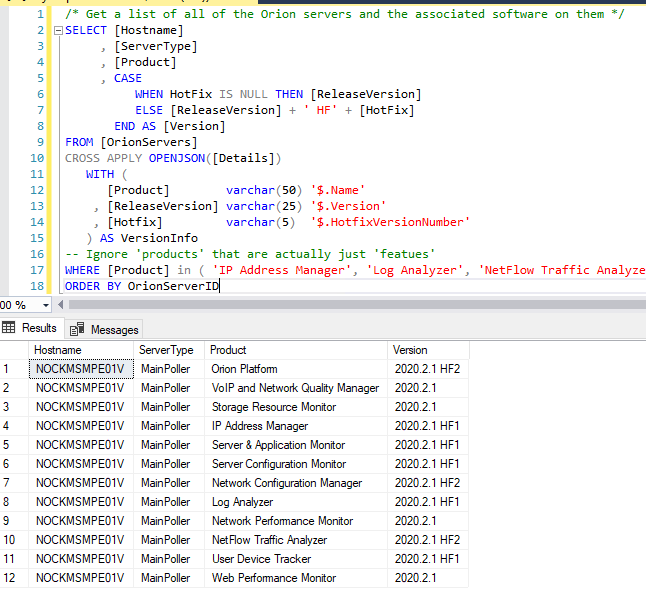
Task: Click Storage Resource Monitor cell
Action: [296, 407]
